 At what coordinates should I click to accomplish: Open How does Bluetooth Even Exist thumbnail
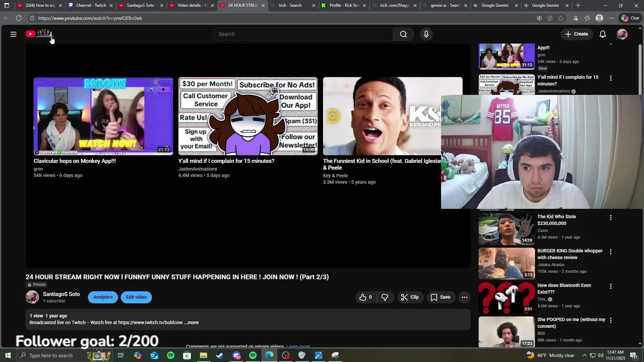[x=507, y=298]
